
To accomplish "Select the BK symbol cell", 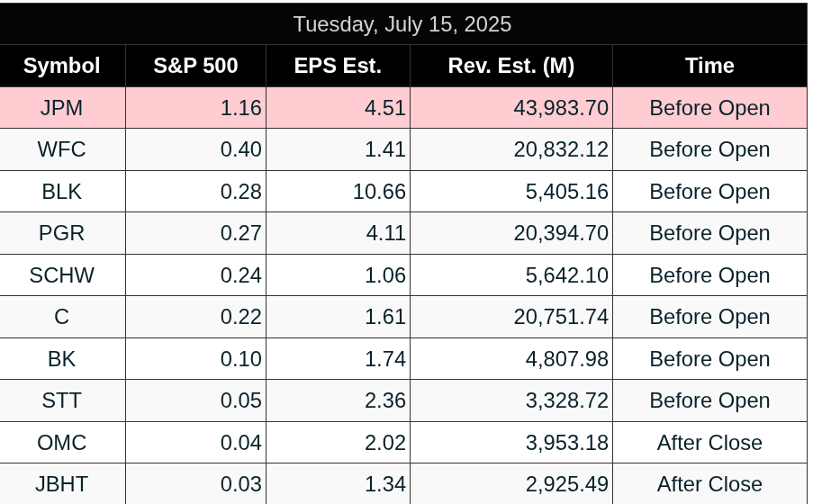I will 62,359.
